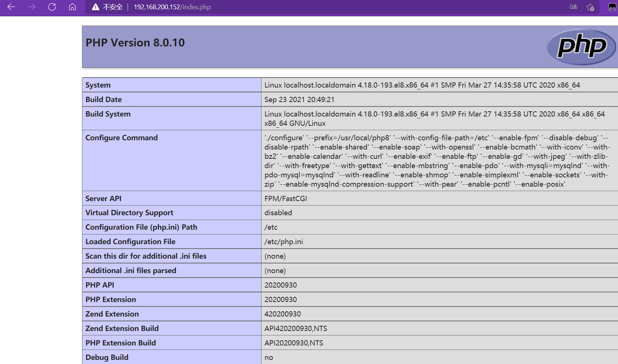618x364 pixels.
Task: Click the Debug Build label
Action: [x=107, y=357]
